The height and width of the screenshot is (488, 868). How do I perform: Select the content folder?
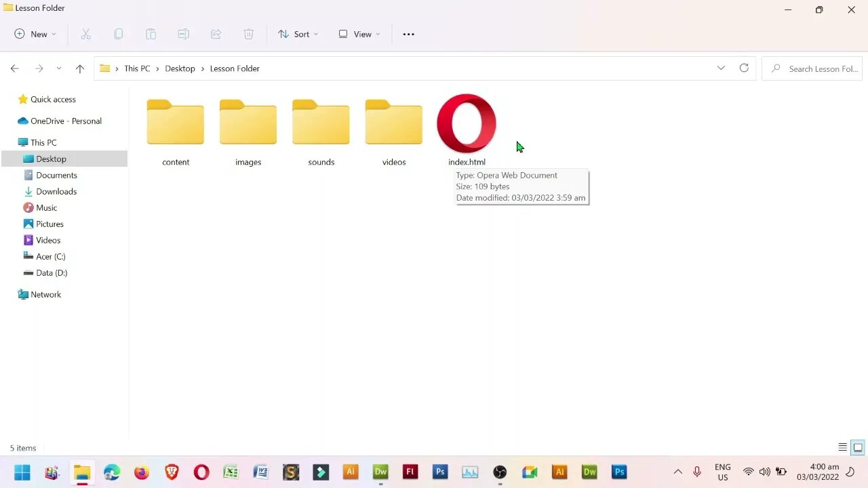click(176, 131)
